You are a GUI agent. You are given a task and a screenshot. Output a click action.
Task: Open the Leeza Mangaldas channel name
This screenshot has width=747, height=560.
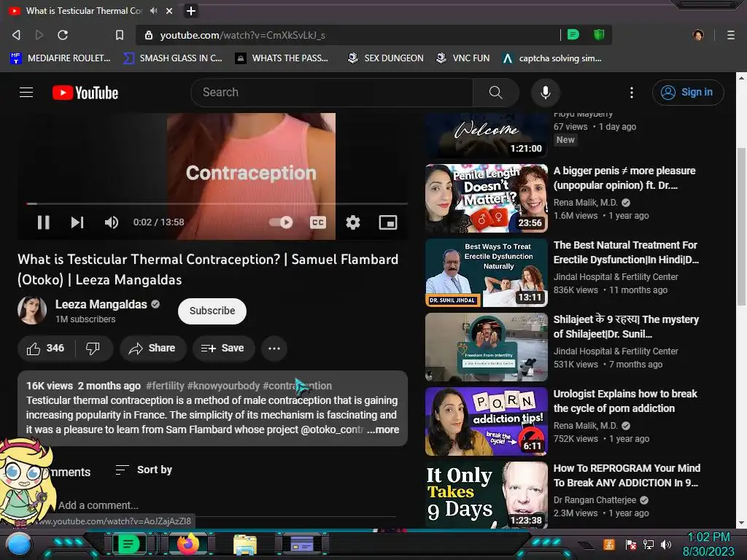[x=101, y=304]
